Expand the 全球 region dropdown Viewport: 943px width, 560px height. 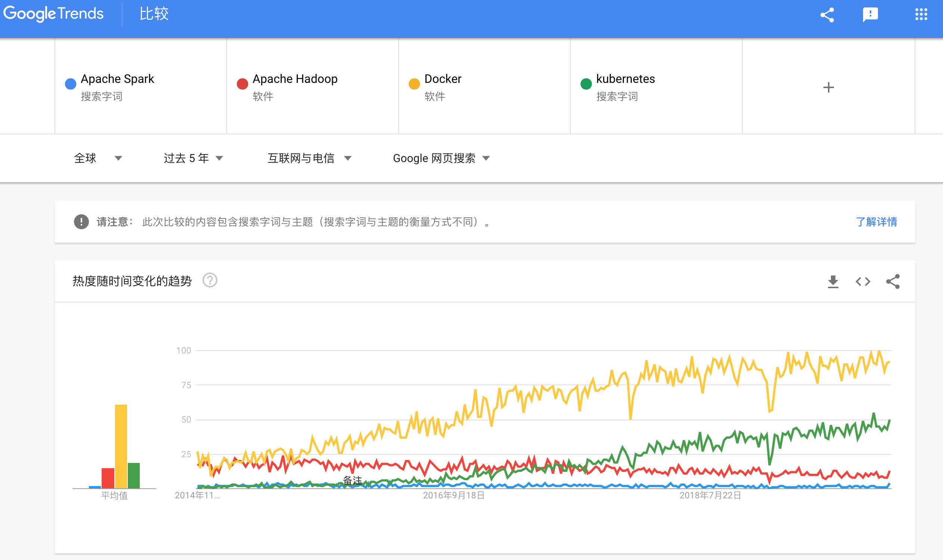[98, 158]
